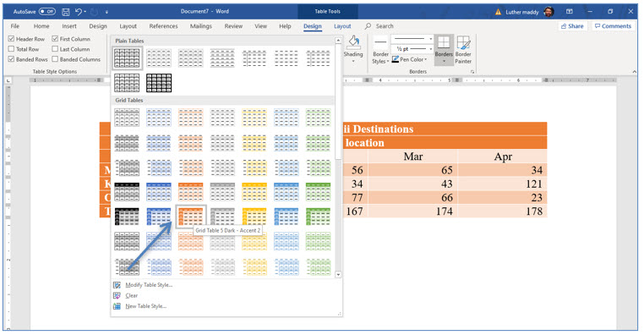Check the Banded Columns option
This screenshot has width=644, height=335.
pos(55,59)
